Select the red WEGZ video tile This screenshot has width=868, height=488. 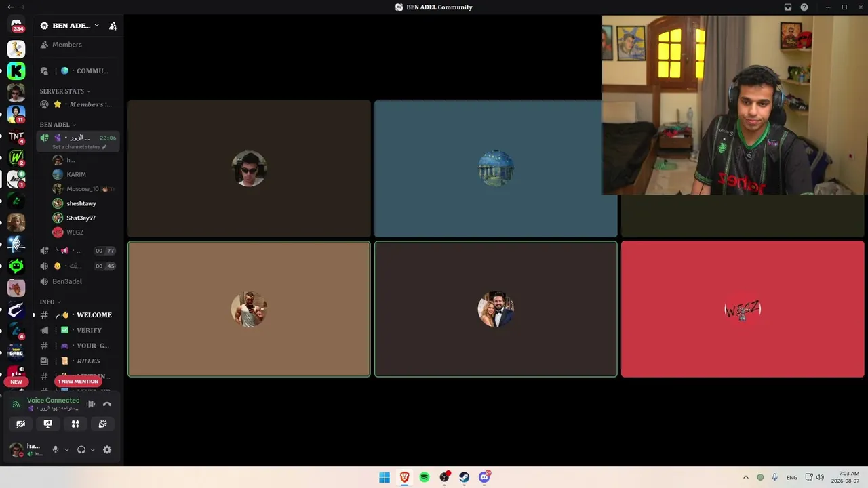[x=743, y=309]
